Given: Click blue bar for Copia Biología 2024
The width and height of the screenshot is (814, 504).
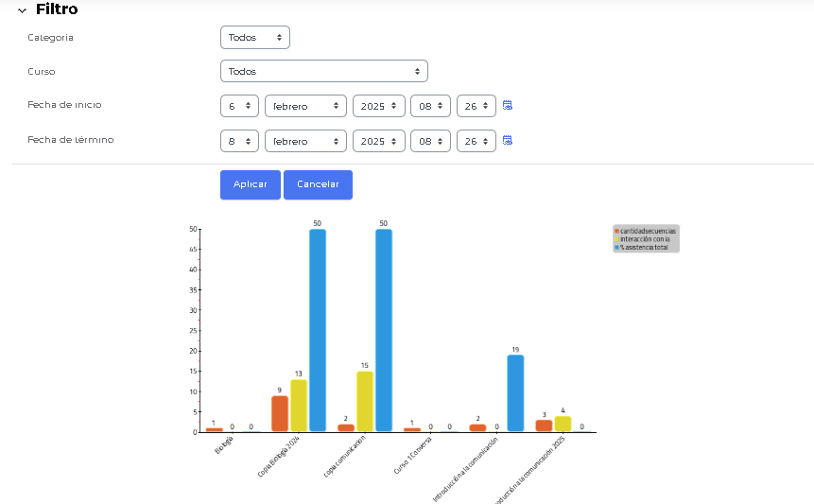Looking at the screenshot, I should pos(318,330).
